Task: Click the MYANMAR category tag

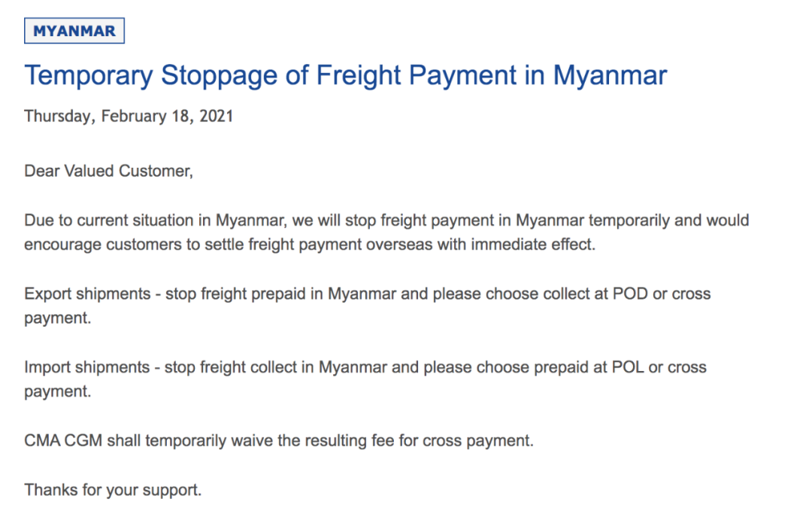Action: pyautogui.click(x=74, y=31)
